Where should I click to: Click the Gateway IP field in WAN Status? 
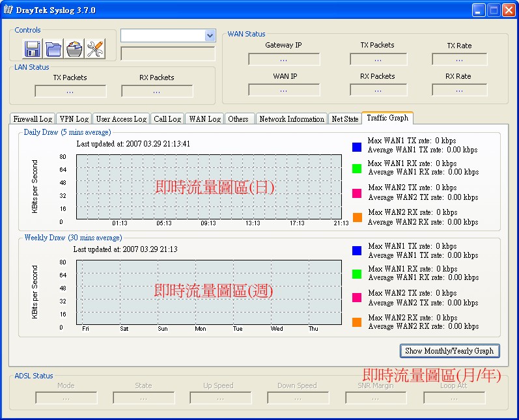[x=284, y=59]
